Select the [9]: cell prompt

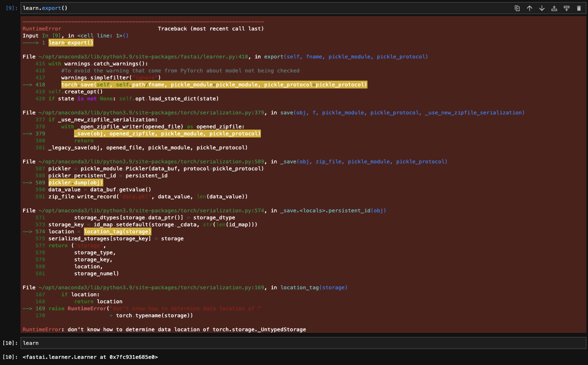click(x=12, y=8)
